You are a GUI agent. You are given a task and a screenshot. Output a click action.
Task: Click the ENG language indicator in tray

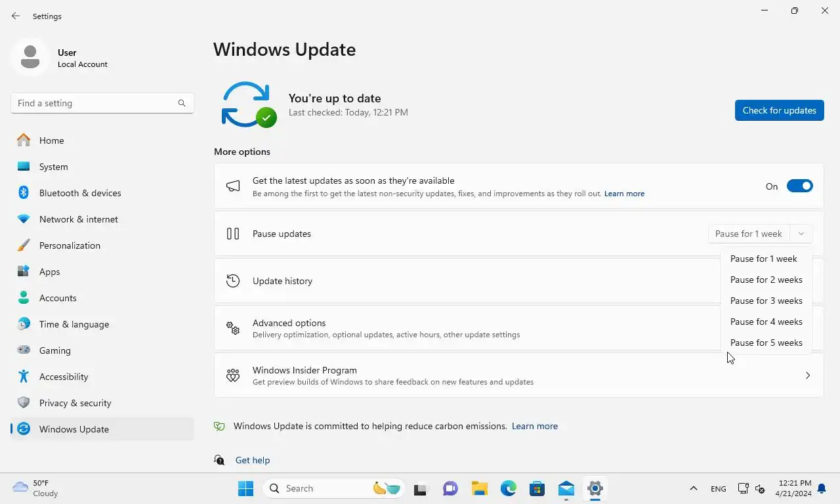pos(718,489)
